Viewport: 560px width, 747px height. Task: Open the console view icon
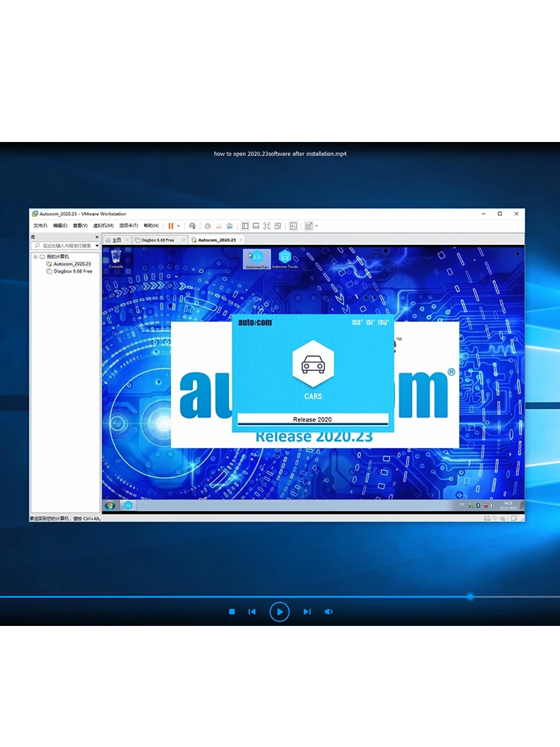(293, 226)
